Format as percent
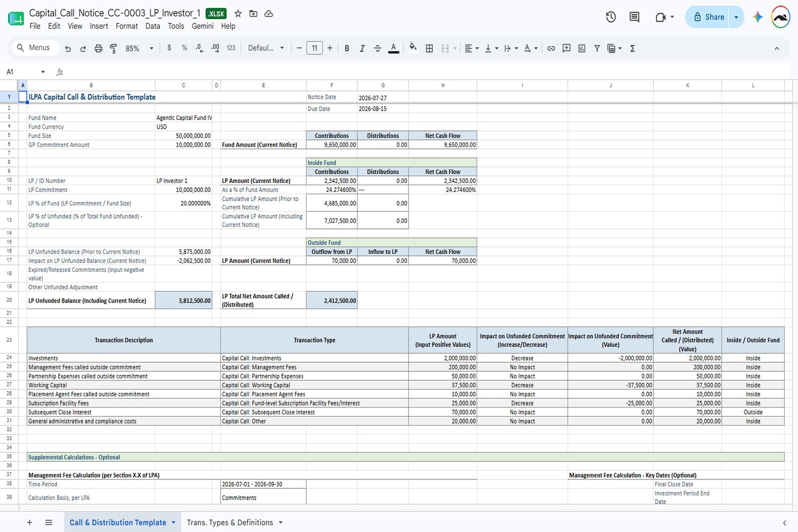 [x=185, y=48]
